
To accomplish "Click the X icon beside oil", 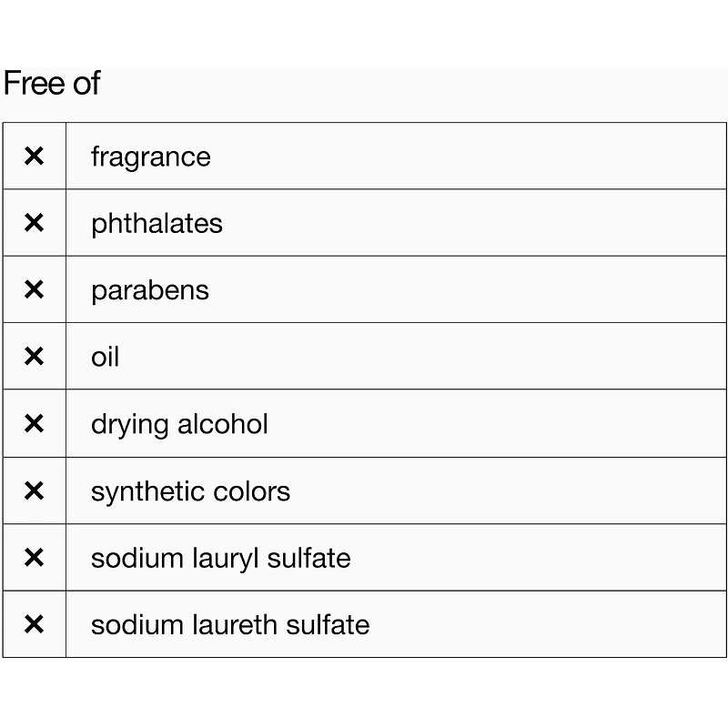I will coord(34,357).
